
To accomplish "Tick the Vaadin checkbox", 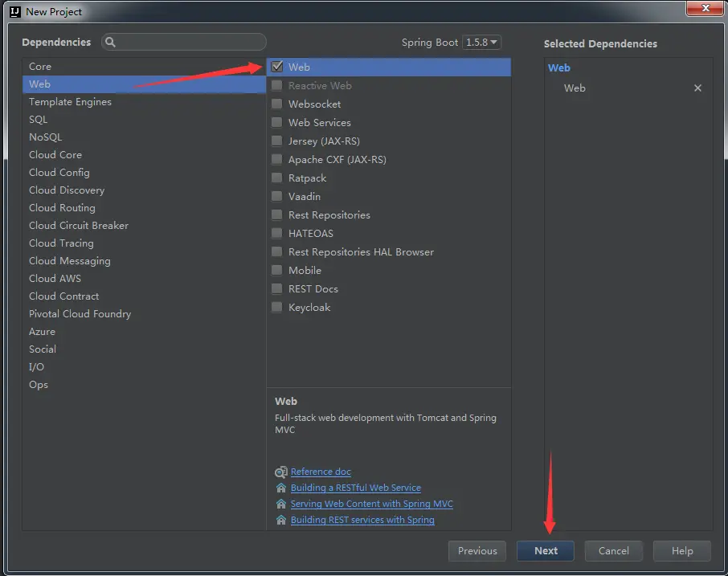I will 276,196.
